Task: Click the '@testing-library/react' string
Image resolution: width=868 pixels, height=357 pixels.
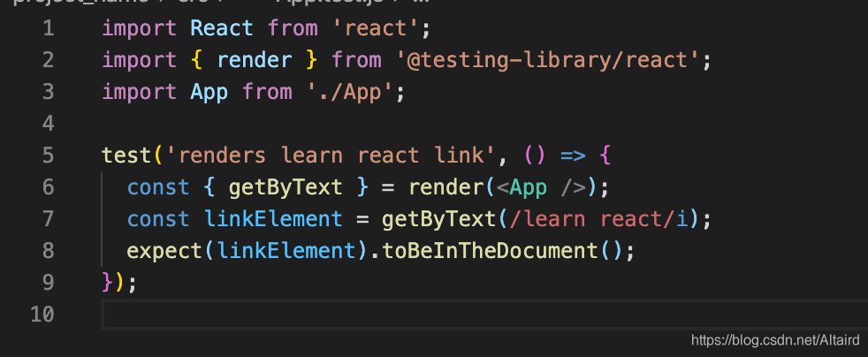Action: (x=549, y=60)
